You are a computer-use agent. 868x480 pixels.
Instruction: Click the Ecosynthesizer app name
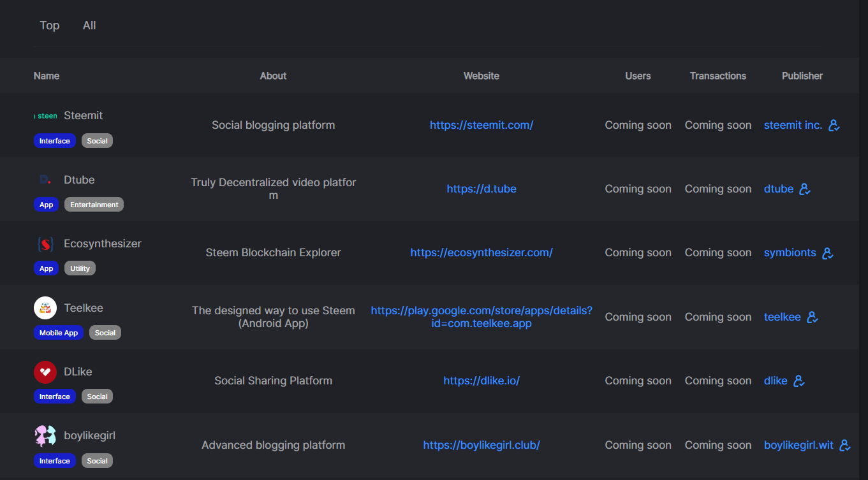(103, 244)
